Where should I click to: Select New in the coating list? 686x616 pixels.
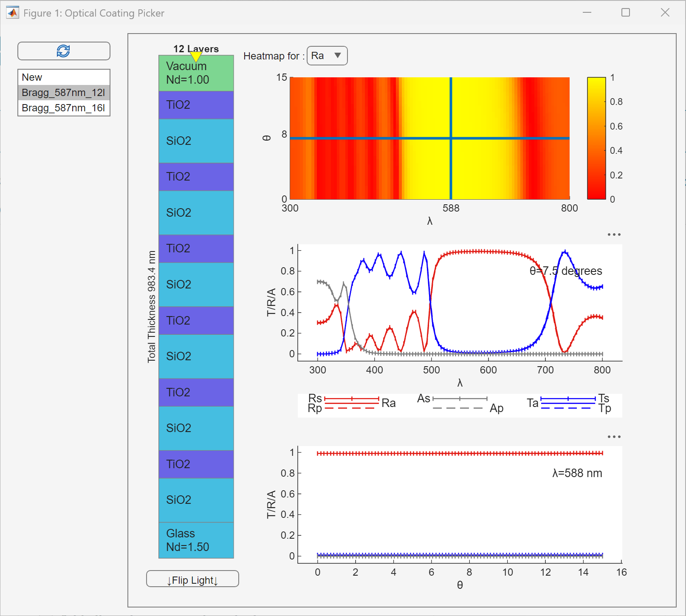pyautogui.click(x=64, y=77)
